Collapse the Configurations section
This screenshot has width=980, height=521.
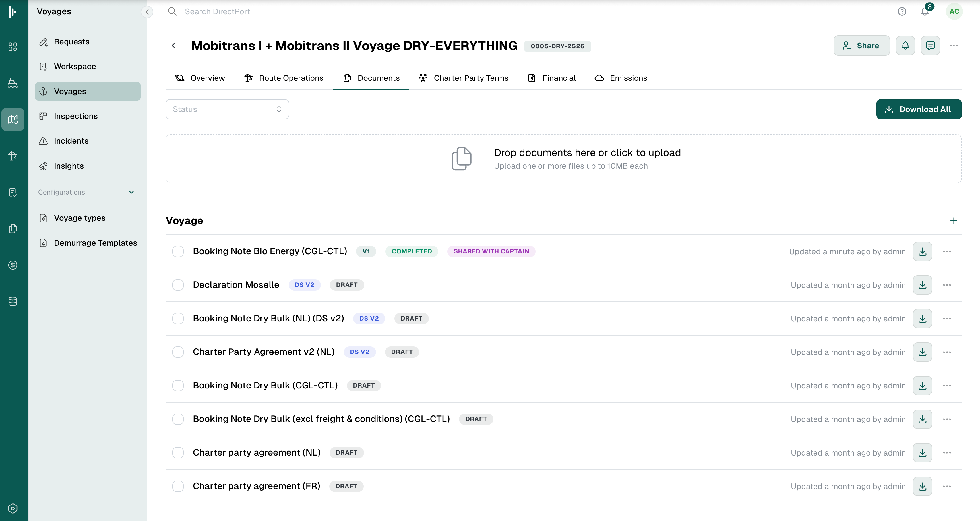pyautogui.click(x=131, y=192)
